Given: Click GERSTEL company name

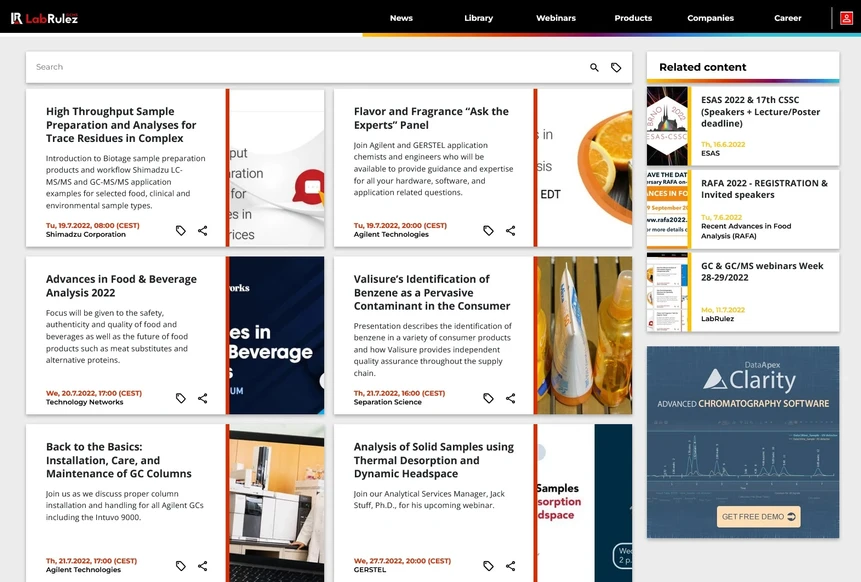Looking at the screenshot, I should tap(370, 570).
